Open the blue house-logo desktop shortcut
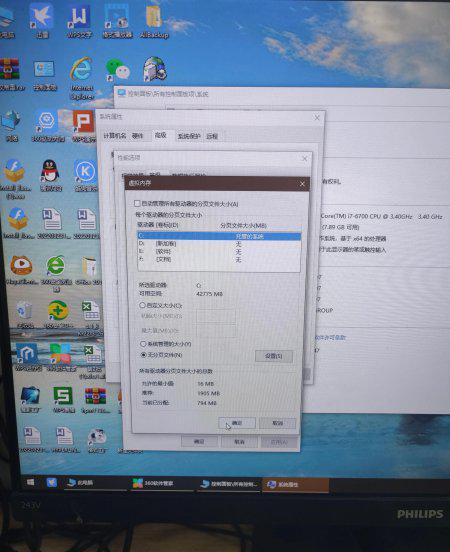This screenshot has width=450, height=552. [x=28, y=357]
